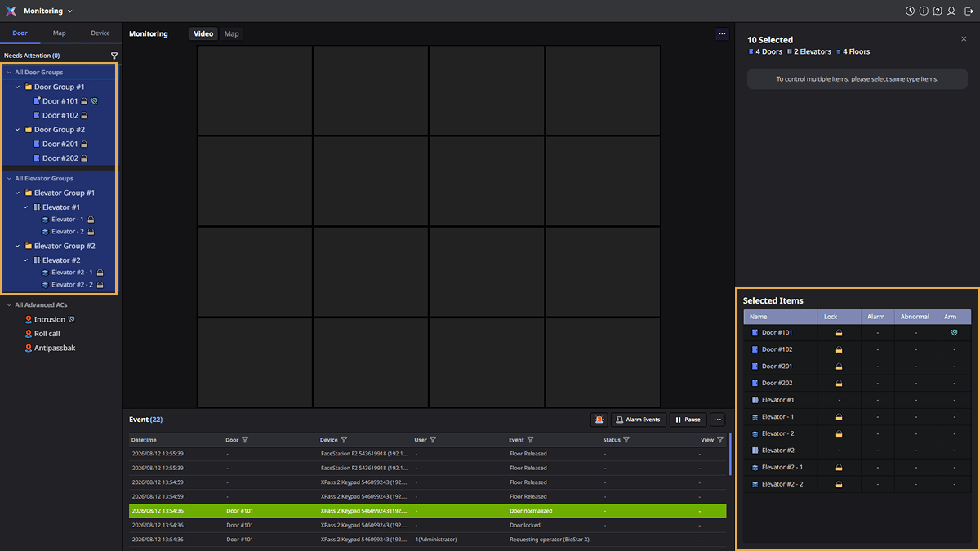Collapse Elevator Group #2 node

(17, 246)
